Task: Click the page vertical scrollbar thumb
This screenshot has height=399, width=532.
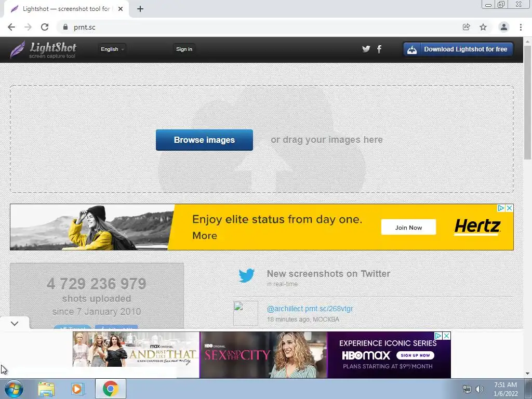Action: pyautogui.click(x=528, y=102)
